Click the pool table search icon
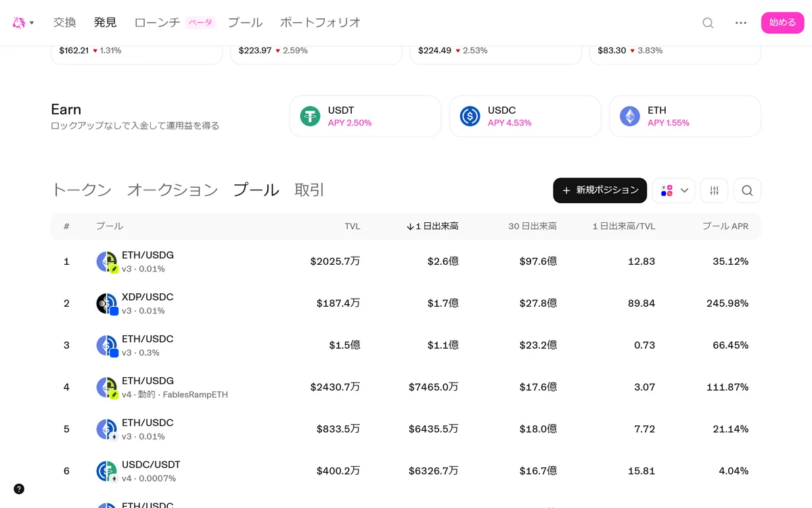 (747, 190)
